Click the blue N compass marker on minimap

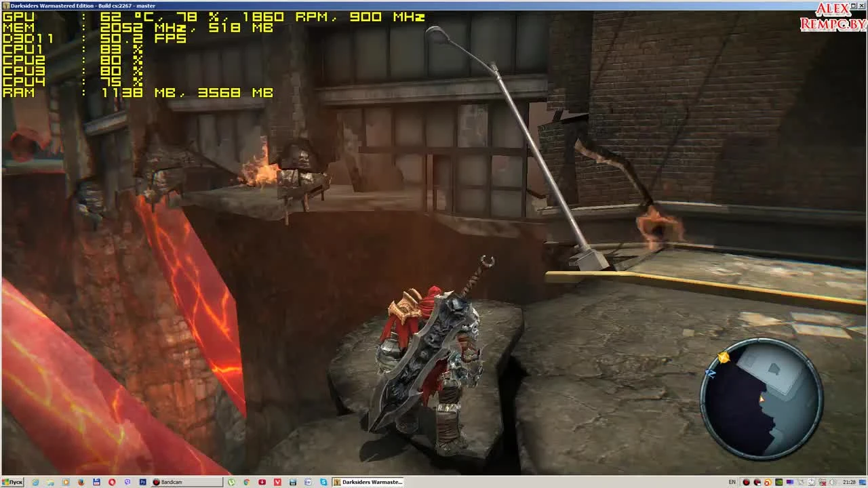tap(711, 372)
